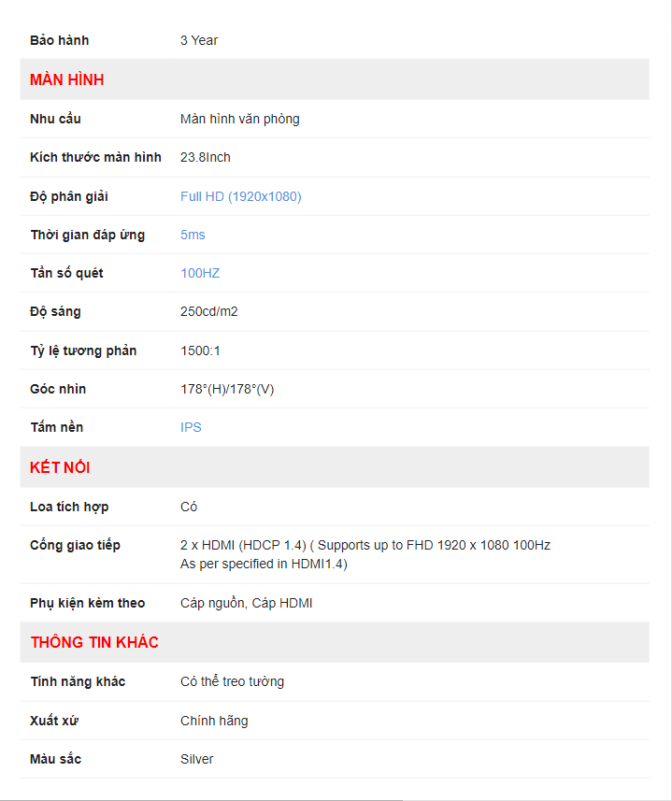The image size is (672, 801).
Task: Click the Kích thước màn hình label
Action: [x=95, y=157]
